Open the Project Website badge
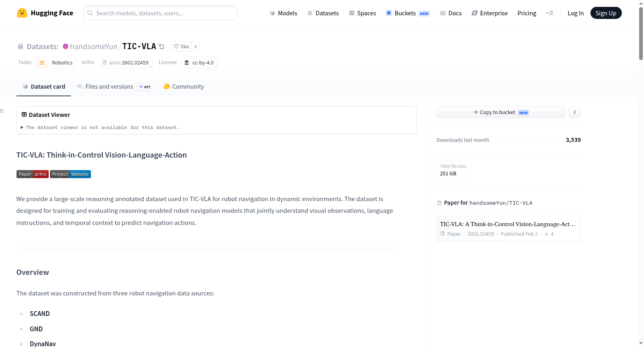The width and height of the screenshot is (644, 347). tap(70, 174)
